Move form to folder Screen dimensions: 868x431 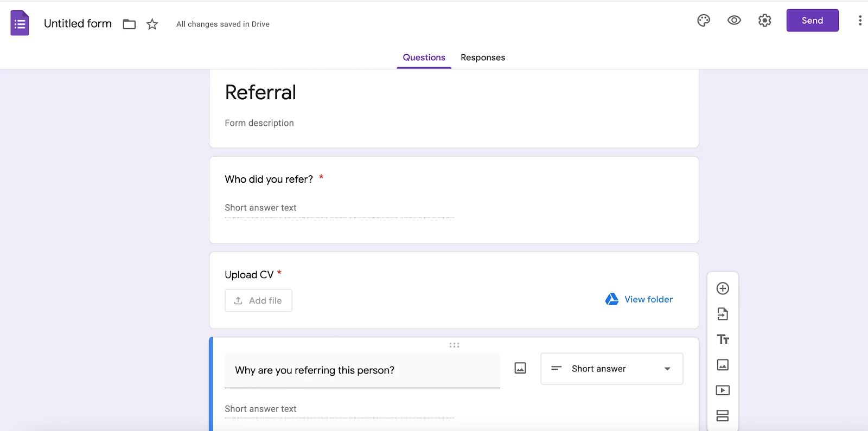pyautogui.click(x=129, y=24)
